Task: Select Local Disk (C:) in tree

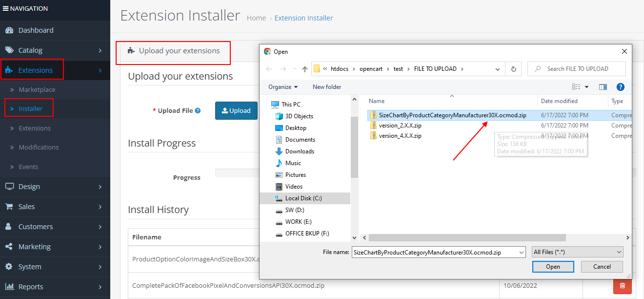Action: (x=303, y=198)
